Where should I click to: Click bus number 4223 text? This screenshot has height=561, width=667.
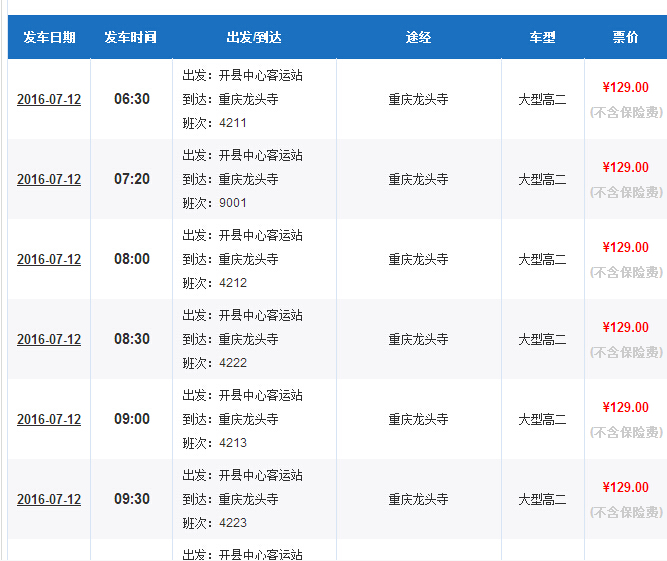coord(233,523)
